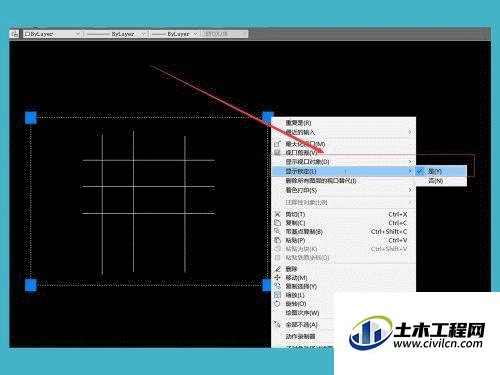Viewport: 500px width, 375px height.
Task: Select 删除所有图层的视口替代(I) entry
Action: pyautogui.click(x=344, y=181)
